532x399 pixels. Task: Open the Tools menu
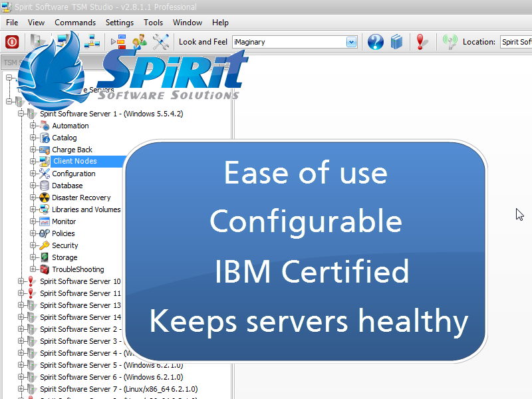(x=153, y=23)
